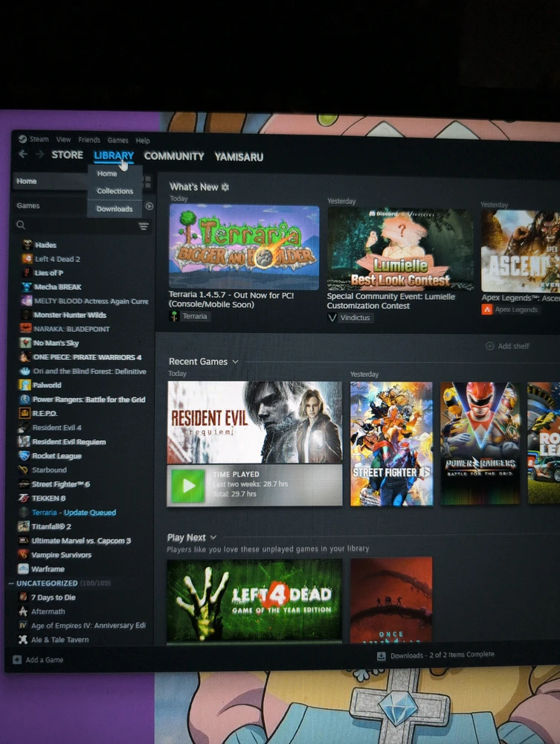Click the Vindictus tag icon
Viewport: 560px width, 744px height.
(332, 318)
